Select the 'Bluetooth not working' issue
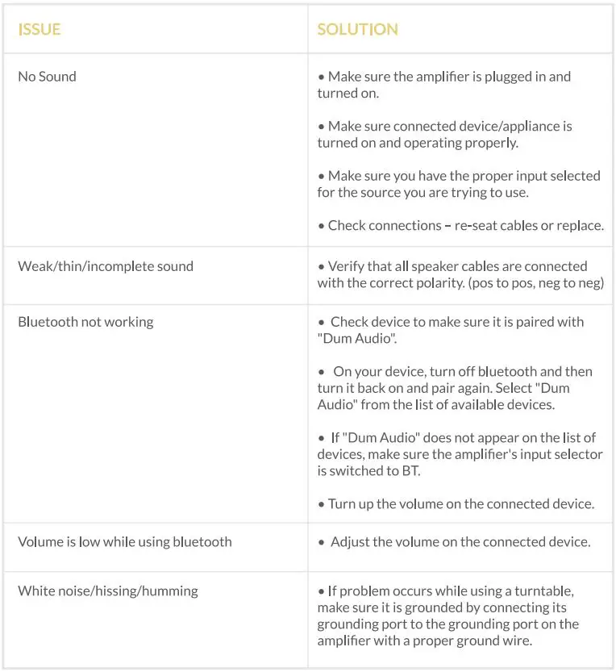The image size is (616, 672). click(x=85, y=322)
